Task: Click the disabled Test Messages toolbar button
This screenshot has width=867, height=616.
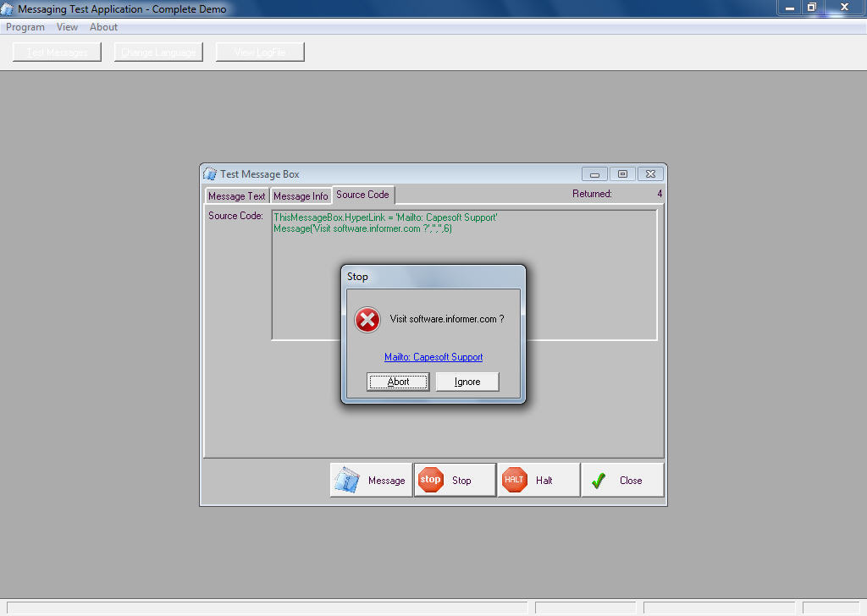Action: click(x=57, y=52)
